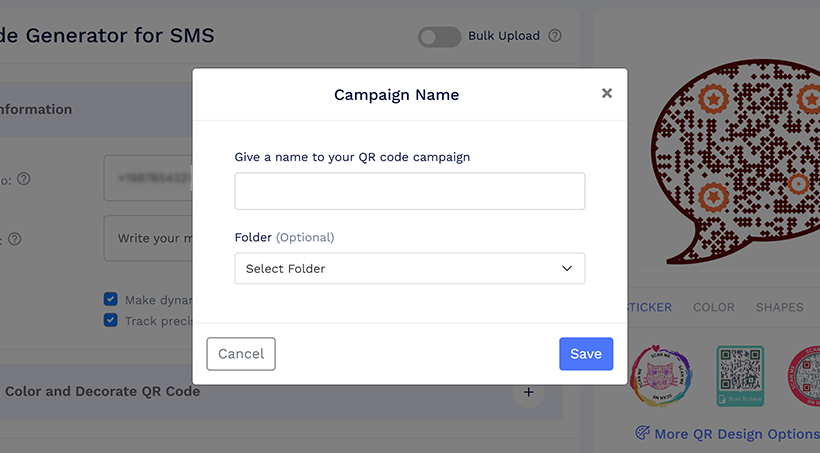Click the QR code campaign name field
Image resolution: width=820 pixels, height=453 pixels.
[x=410, y=191]
